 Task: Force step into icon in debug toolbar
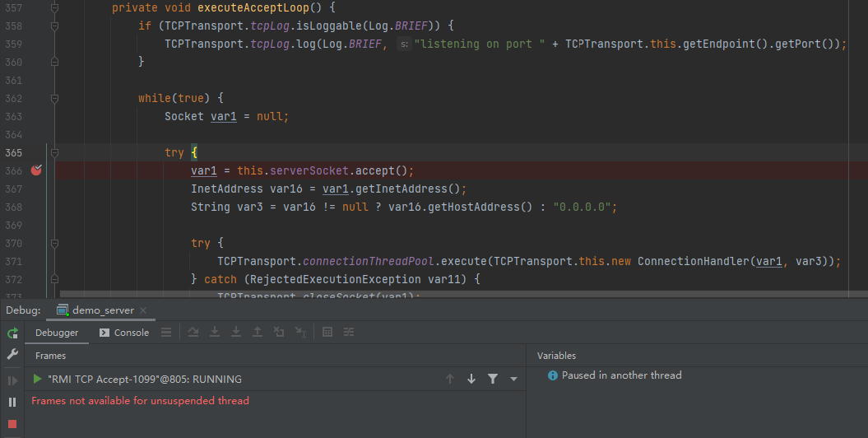(x=236, y=333)
